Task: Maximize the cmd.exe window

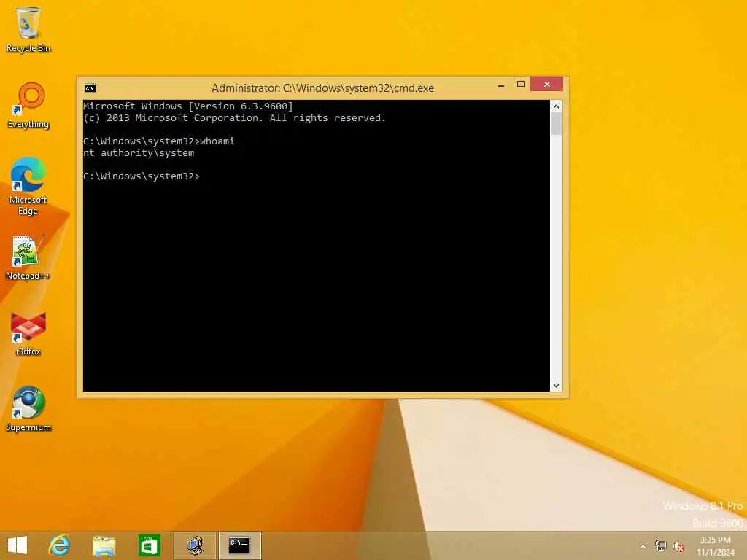Action: pyautogui.click(x=521, y=85)
